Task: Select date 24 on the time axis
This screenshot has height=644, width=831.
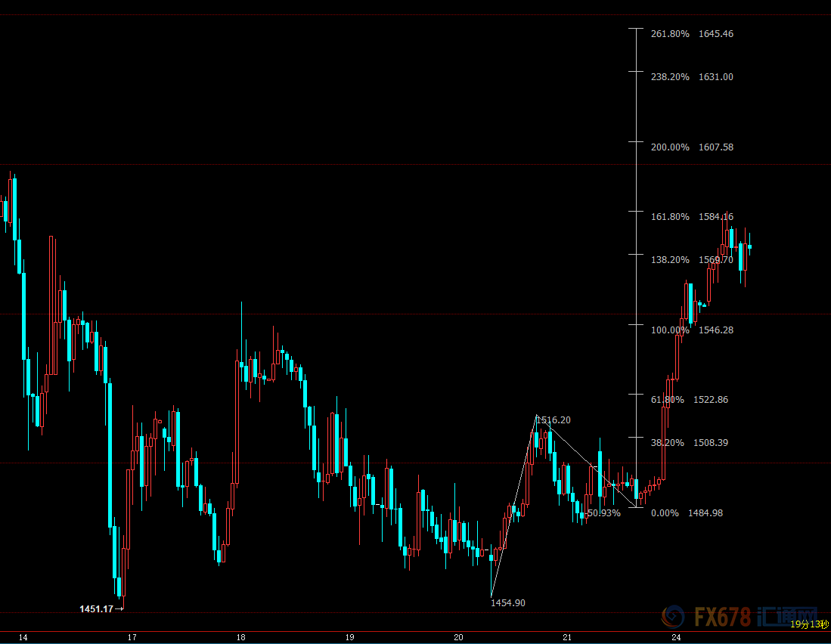Action: [x=676, y=638]
